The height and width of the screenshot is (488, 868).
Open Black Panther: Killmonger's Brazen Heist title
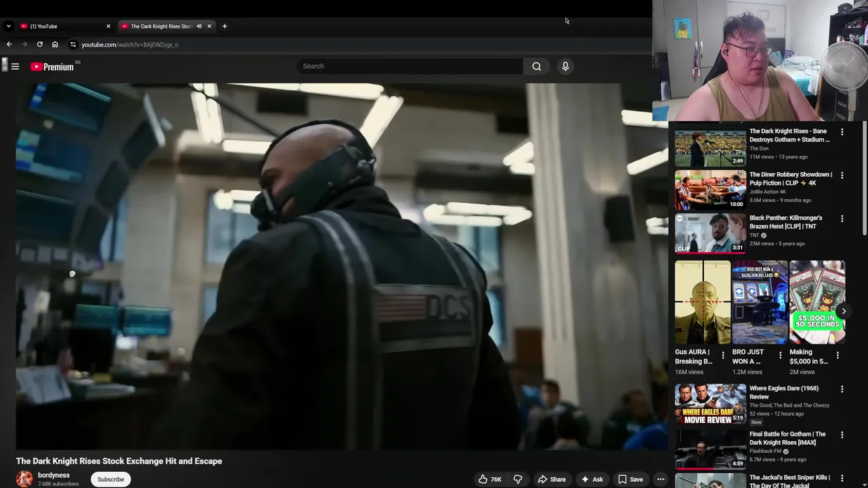coord(786,222)
